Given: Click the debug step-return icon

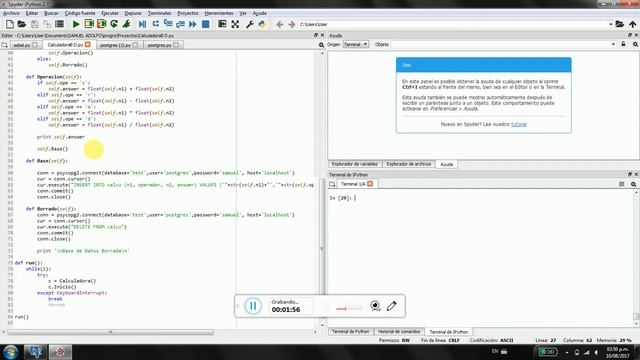Looking at the screenshot, I should [x=180, y=24].
